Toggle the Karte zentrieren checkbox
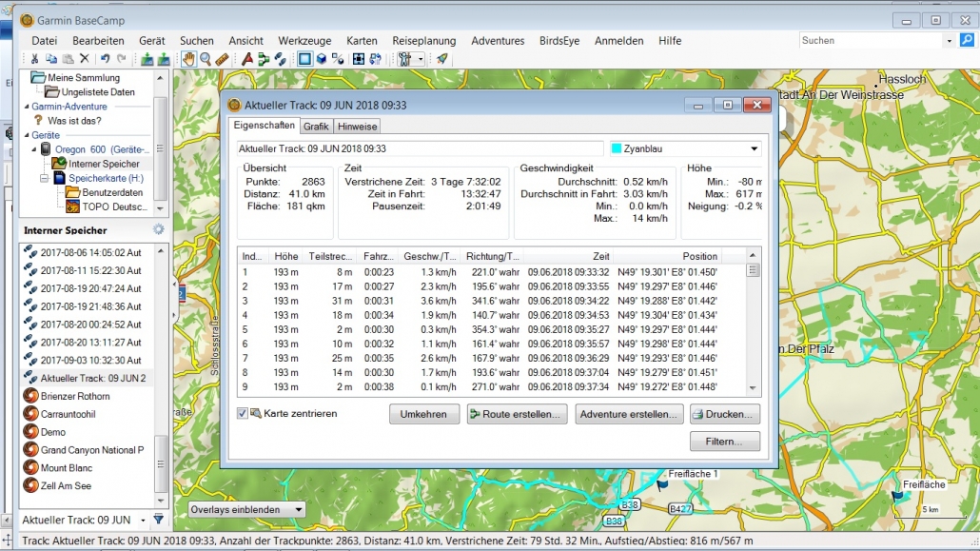Image resolution: width=980 pixels, height=551 pixels. click(243, 413)
